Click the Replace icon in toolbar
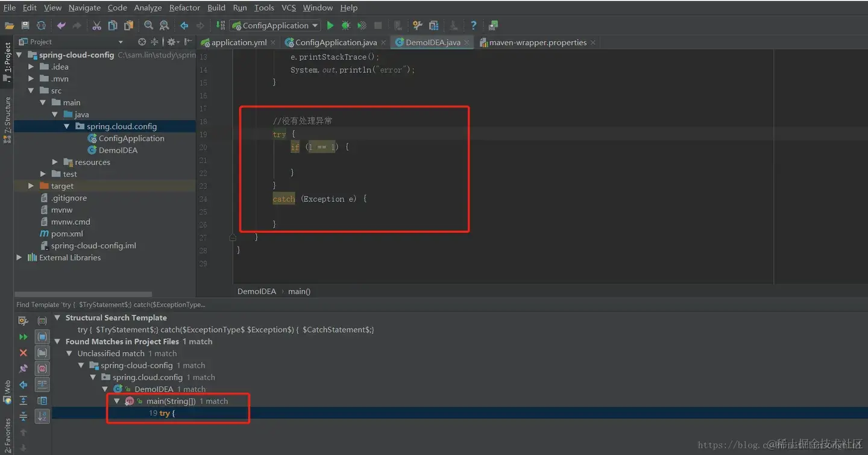868x455 pixels. (x=164, y=25)
